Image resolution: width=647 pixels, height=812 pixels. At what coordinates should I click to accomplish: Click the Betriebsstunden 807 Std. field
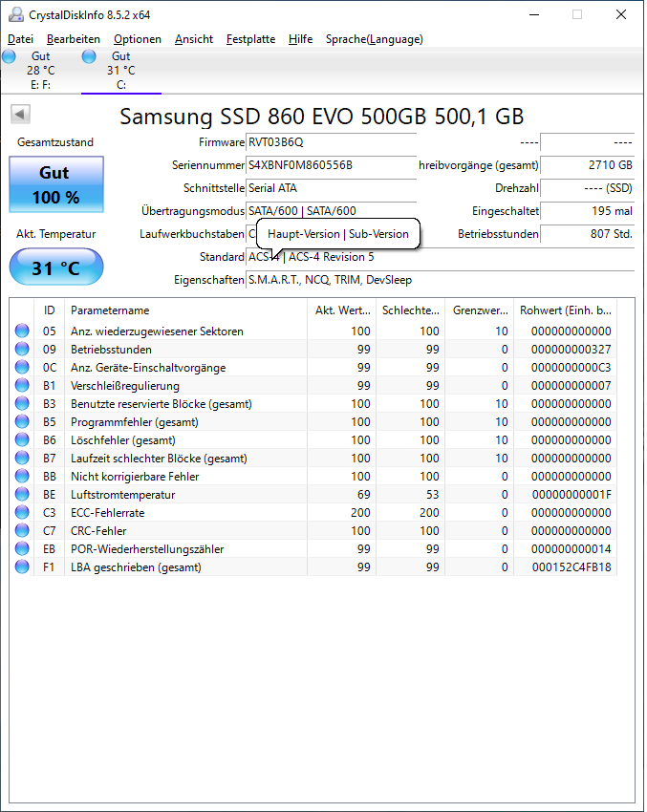pyautogui.click(x=587, y=233)
